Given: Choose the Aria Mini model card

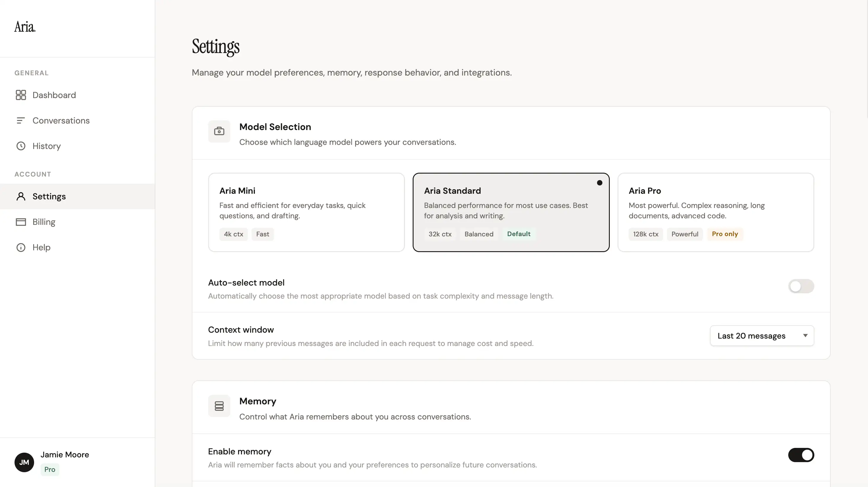Looking at the screenshot, I should pos(306,212).
